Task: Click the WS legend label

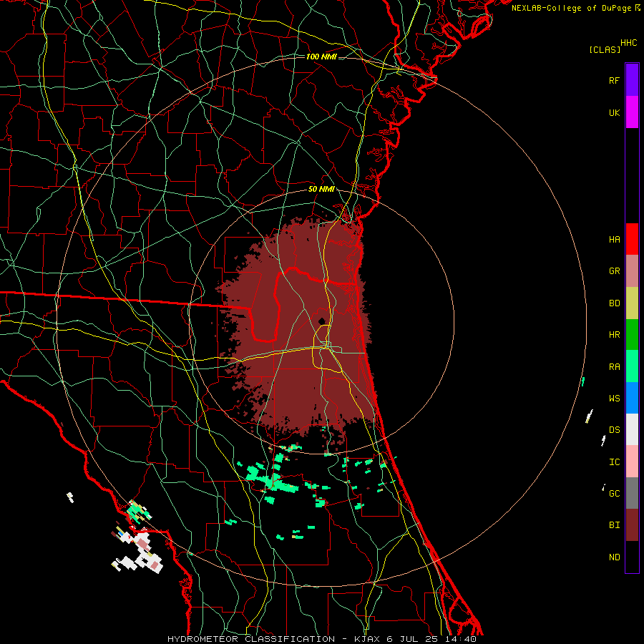Action: [x=614, y=398]
